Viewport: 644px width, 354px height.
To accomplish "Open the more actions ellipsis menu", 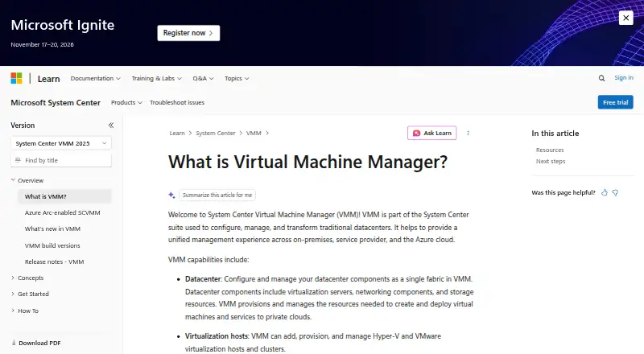I will tap(468, 133).
